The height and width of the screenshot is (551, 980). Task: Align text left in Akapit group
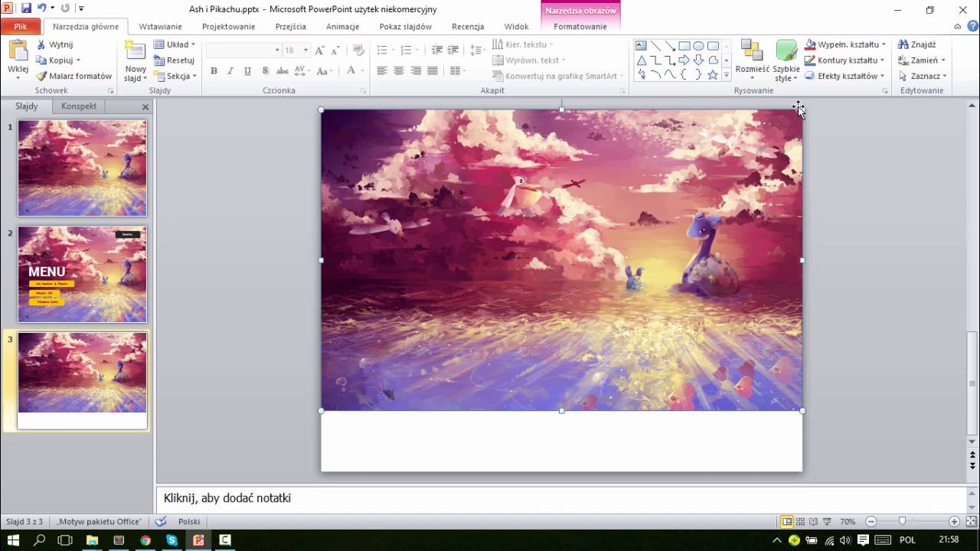[382, 70]
